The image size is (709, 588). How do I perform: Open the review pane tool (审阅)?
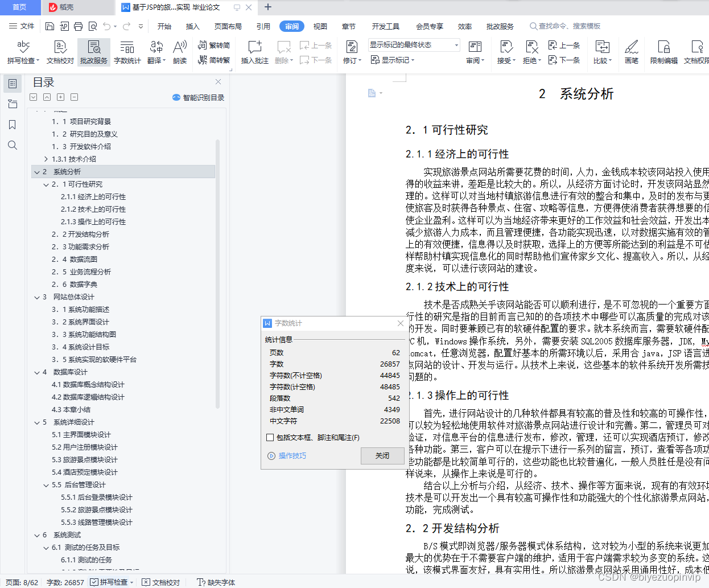[x=475, y=52]
